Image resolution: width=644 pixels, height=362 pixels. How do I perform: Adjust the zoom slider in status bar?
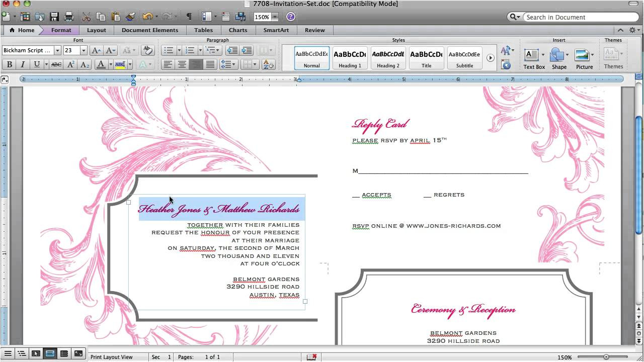click(x=606, y=357)
